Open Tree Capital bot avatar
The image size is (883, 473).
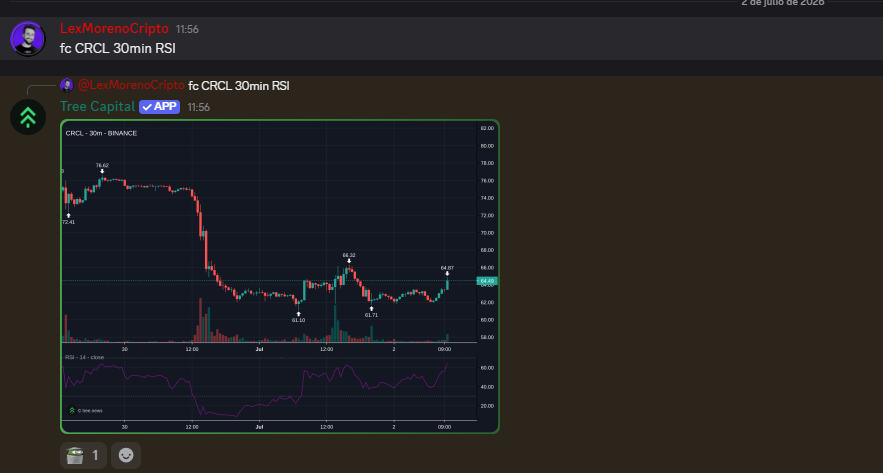pos(28,117)
